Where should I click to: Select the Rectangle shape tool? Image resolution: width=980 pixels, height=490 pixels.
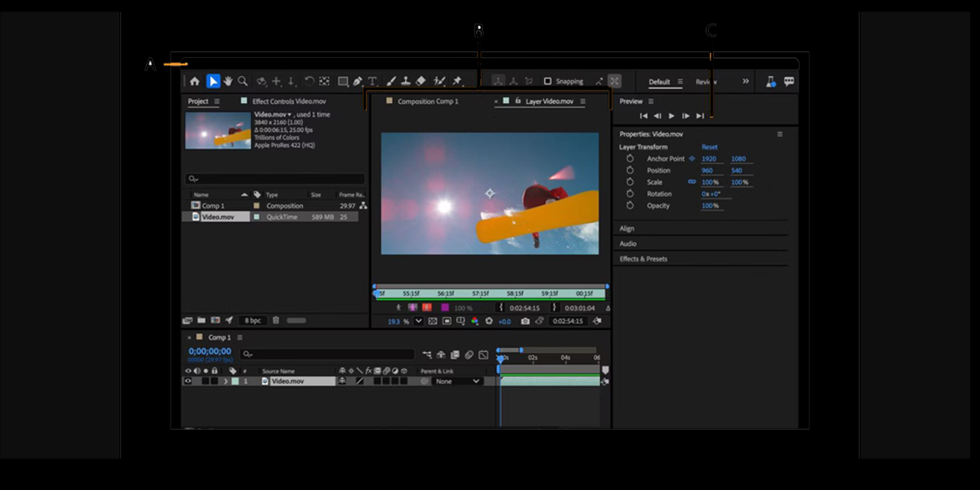coord(343,81)
